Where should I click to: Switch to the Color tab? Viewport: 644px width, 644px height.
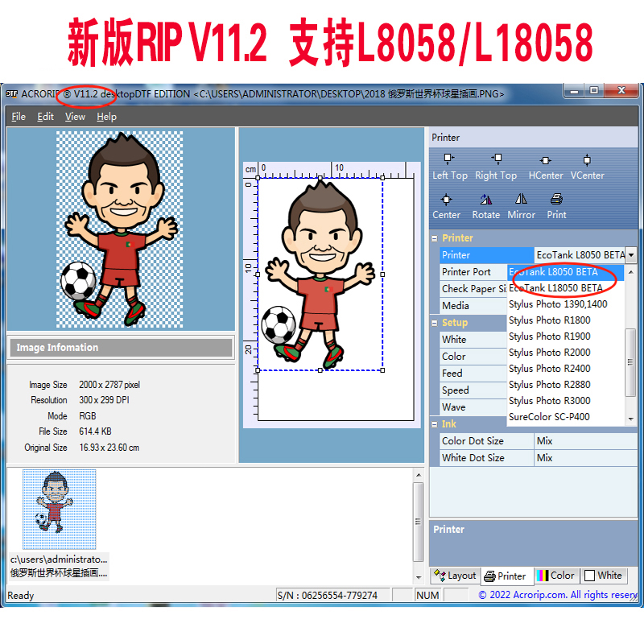click(x=556, y=576)
